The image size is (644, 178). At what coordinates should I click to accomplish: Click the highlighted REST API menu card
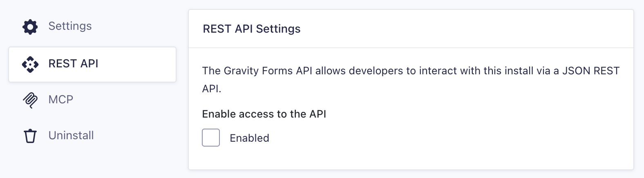(92, 64)
